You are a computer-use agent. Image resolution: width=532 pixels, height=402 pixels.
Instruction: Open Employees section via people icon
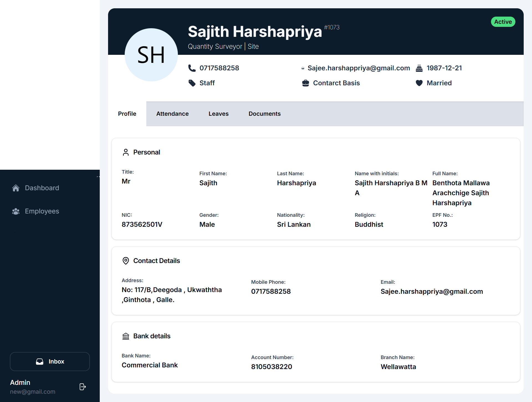coord(16,211)
